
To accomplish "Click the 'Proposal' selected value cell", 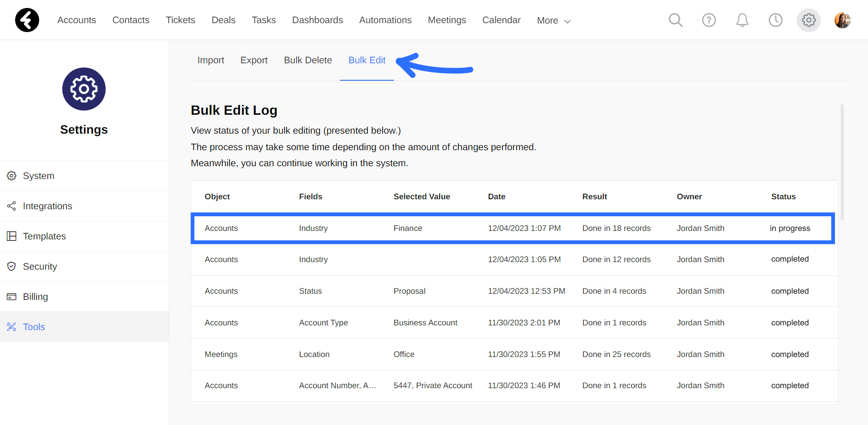I will pos(409,291).
